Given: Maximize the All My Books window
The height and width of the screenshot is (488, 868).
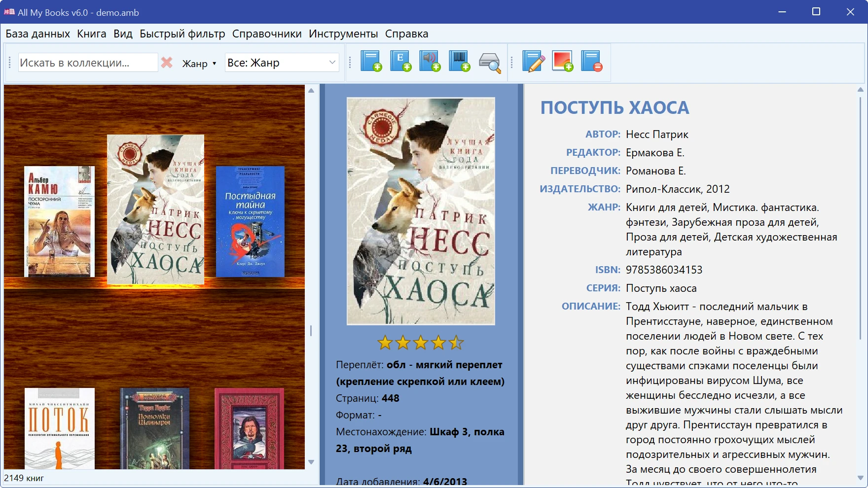Looking at the screenshot, I should coord(816,12).
